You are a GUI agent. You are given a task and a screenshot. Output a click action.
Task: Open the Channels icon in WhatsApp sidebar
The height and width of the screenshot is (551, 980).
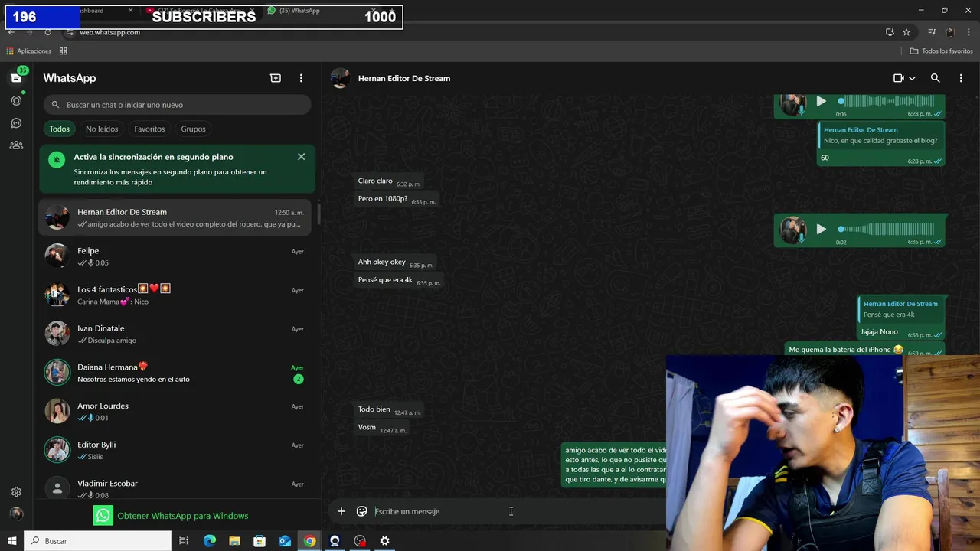pos(16,122)
